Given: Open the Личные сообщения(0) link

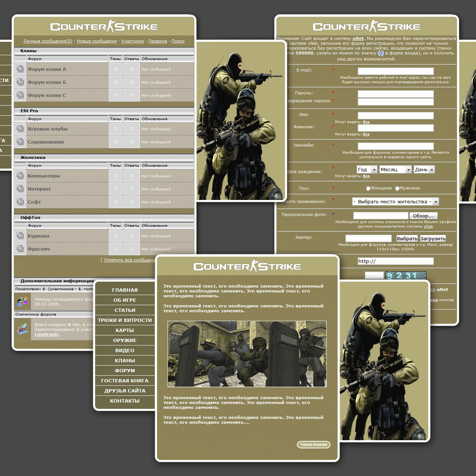Looking at the screenshot, I should [48, 41].
